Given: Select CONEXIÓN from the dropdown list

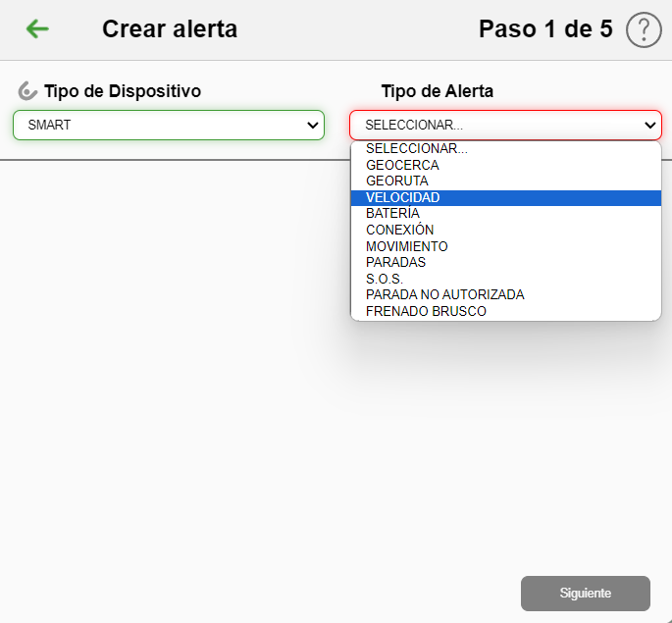Looking at the screenshot, I should [399, 230].
